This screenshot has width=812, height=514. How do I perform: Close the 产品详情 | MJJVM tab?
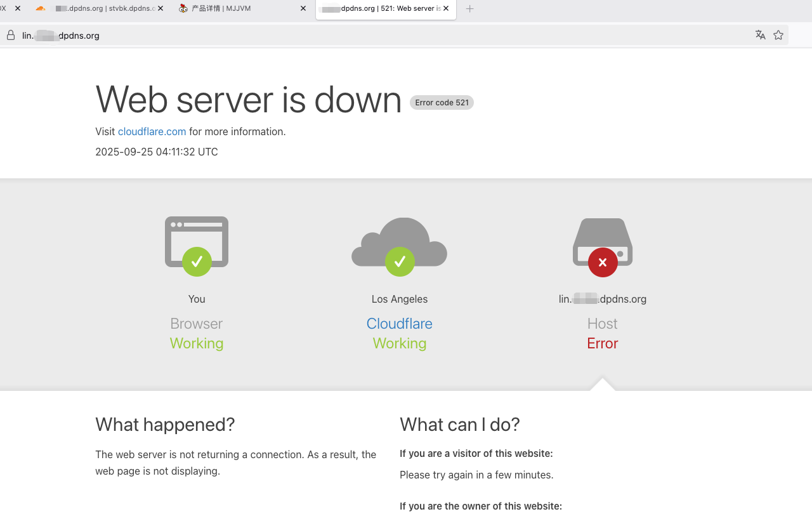point(303,9)
